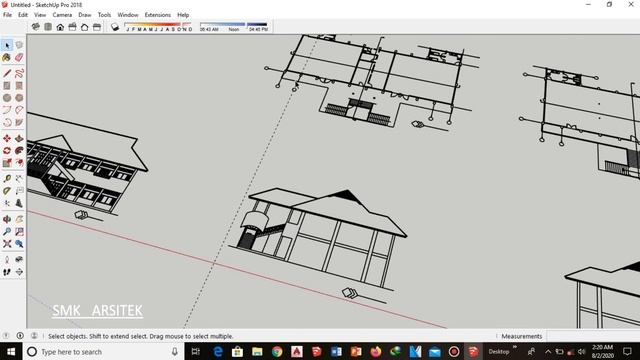
Task: Choose the Text label tool
Action: (x=19, y=191)
